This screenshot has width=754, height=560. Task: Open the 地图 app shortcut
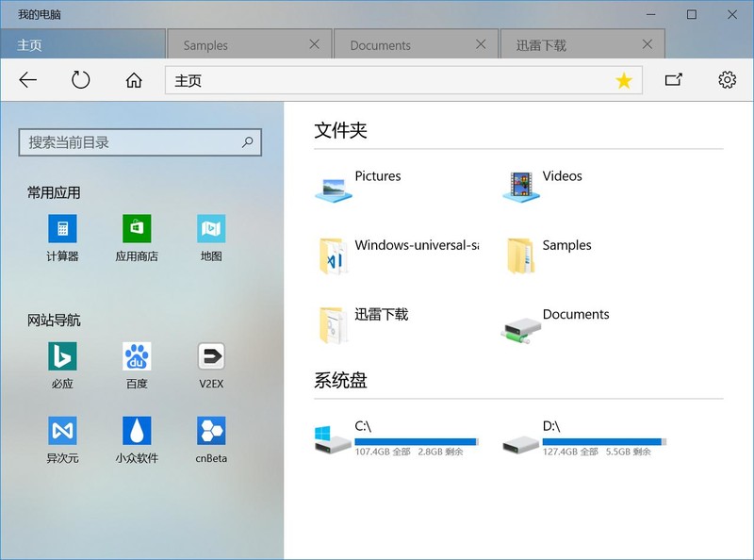pyautogui.click(x=210, y=229)
